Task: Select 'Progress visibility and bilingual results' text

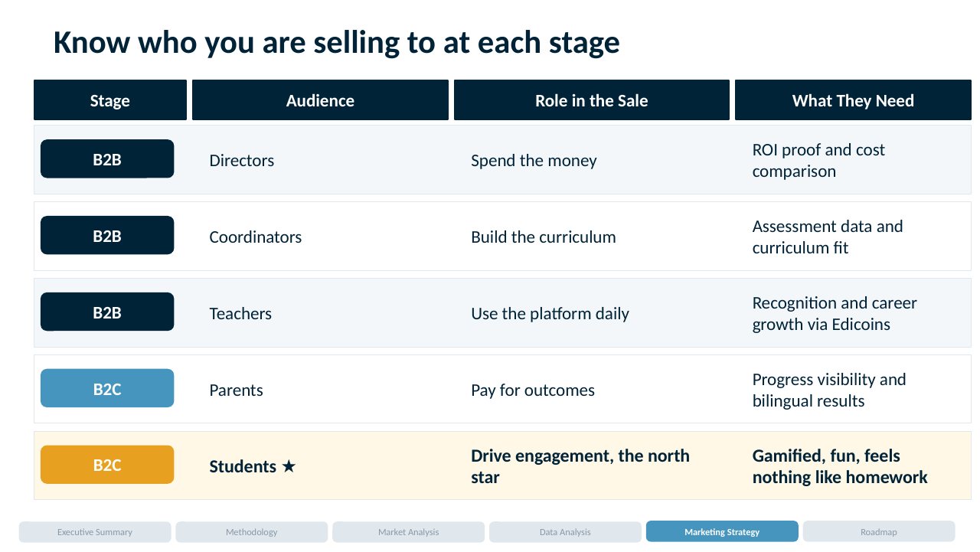Action: 829,390
